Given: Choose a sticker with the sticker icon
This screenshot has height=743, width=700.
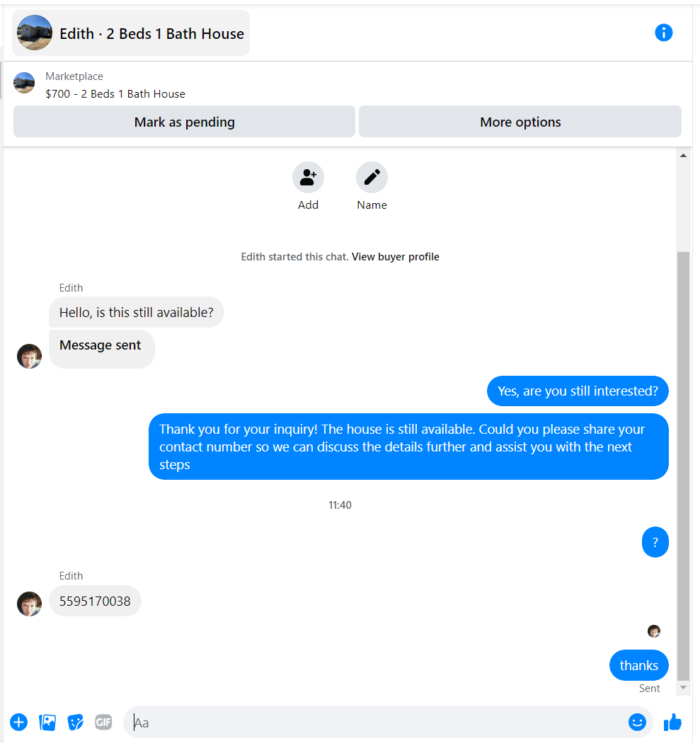Looking at the screenshot, I should pyautogui.click(x=75, y=722).
